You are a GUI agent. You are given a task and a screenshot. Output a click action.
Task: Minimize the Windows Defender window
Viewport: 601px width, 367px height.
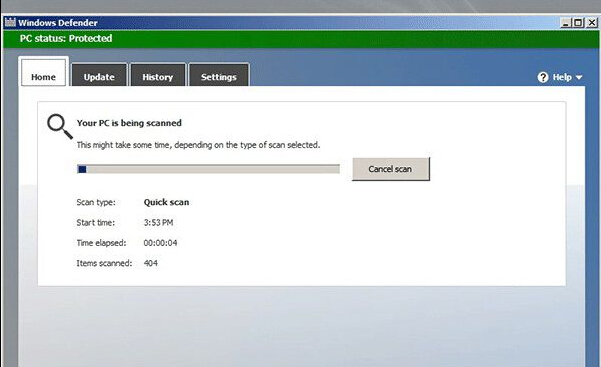click(x=566, y=23)
